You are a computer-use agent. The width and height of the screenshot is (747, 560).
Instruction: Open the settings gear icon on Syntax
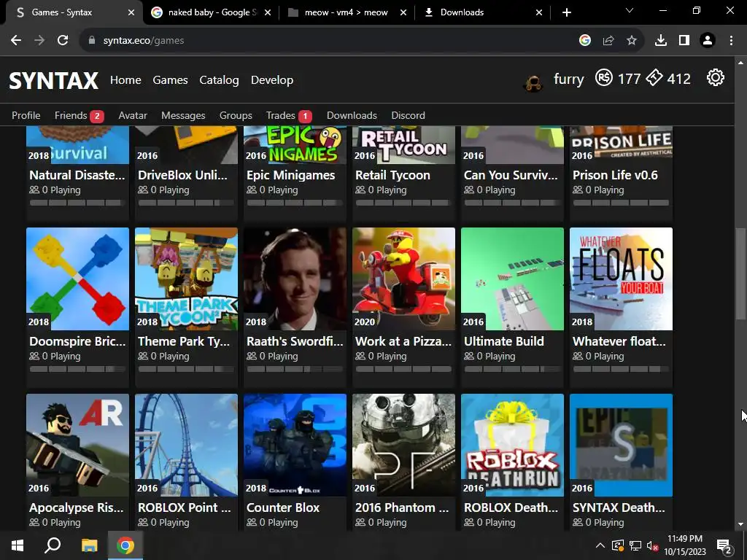(x=715, y=77)
